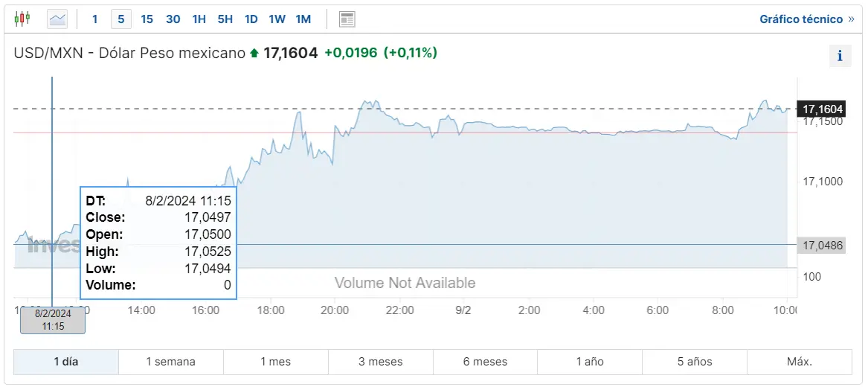Choose the 5 años range tab
The image size is (868, 390).
(695, 362)
